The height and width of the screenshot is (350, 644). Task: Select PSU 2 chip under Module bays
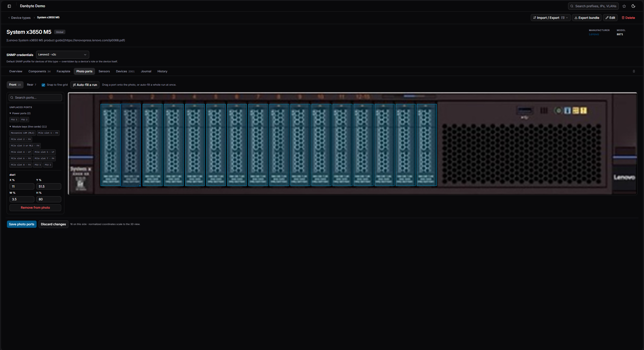[48, 165]
